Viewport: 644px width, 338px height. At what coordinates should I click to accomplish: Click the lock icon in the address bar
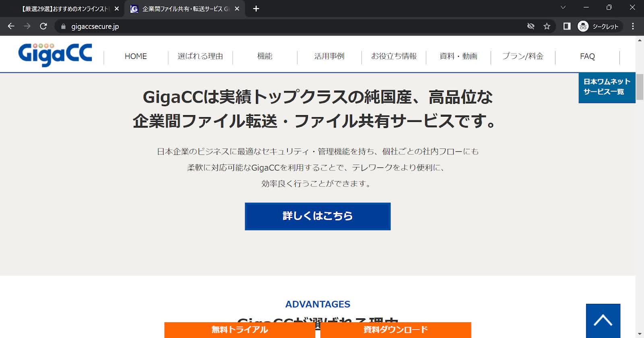(63, 27)
